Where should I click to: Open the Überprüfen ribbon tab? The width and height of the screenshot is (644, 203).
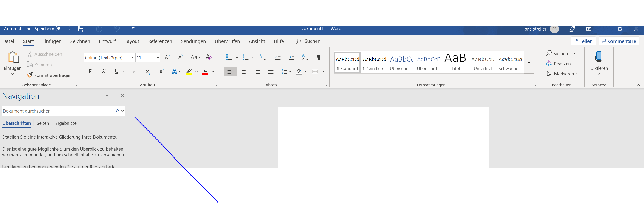pyautogui.click(x=227, y=41)
